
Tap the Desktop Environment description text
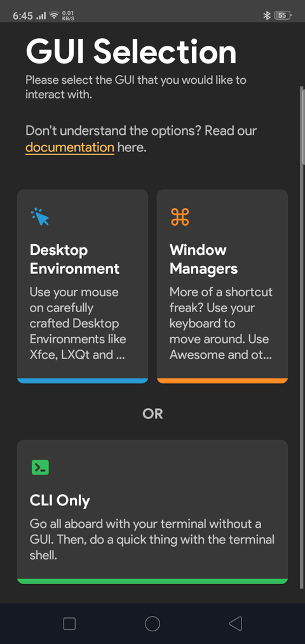click(x=78, y=323)
